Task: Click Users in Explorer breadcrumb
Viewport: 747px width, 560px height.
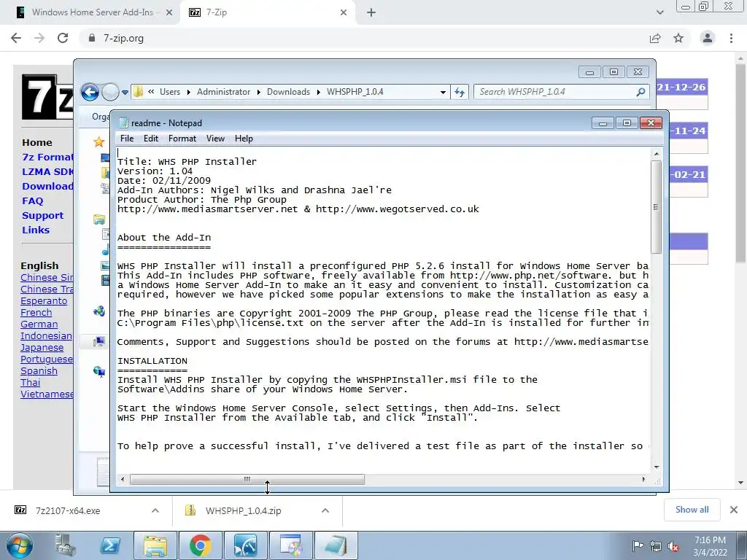Action: pos(169,92)
